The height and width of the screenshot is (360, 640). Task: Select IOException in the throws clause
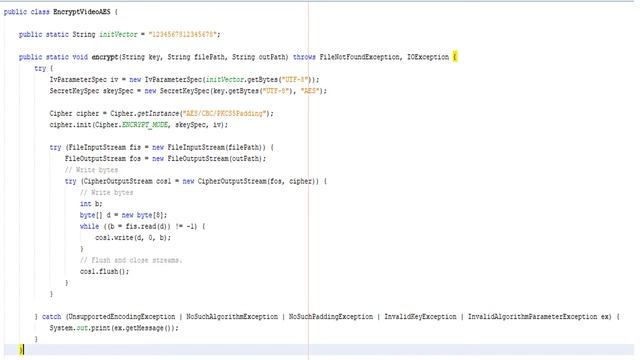pyautogui.click(x=428, y=57)
